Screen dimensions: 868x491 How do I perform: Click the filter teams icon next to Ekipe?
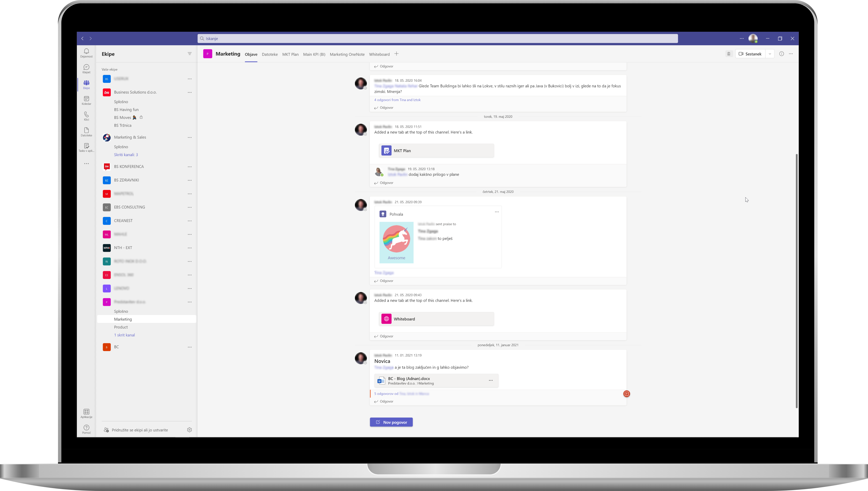tap(190, 54)
